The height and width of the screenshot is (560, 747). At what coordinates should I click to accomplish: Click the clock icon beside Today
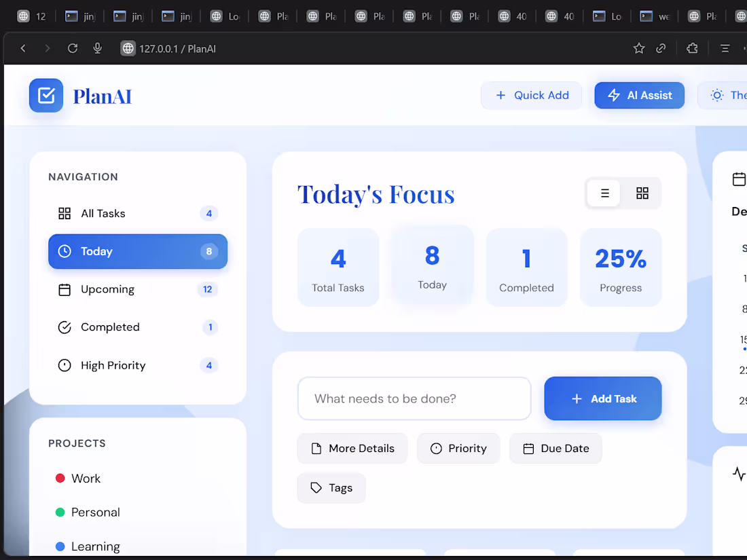(x=65, y=251)
